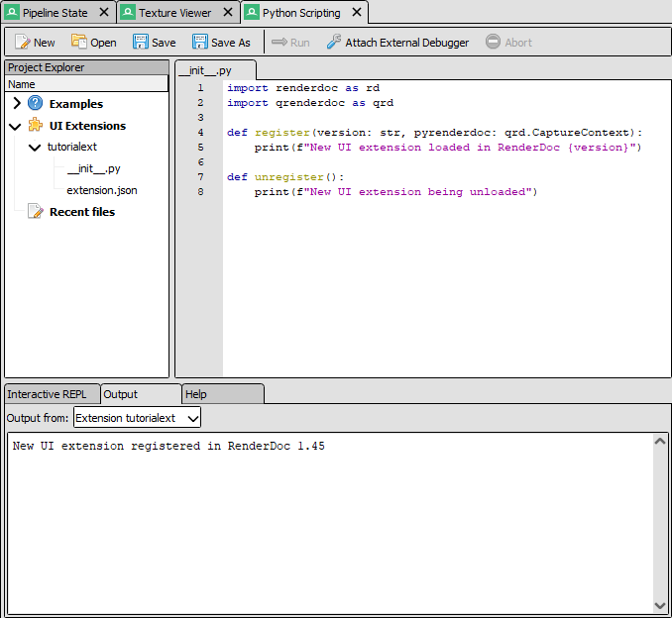Image resolution: width=672 pixels, height=618 pixels.
Task: Click 'New UI extension loaded in RenderDoc' line
Action: click(448, 147)
